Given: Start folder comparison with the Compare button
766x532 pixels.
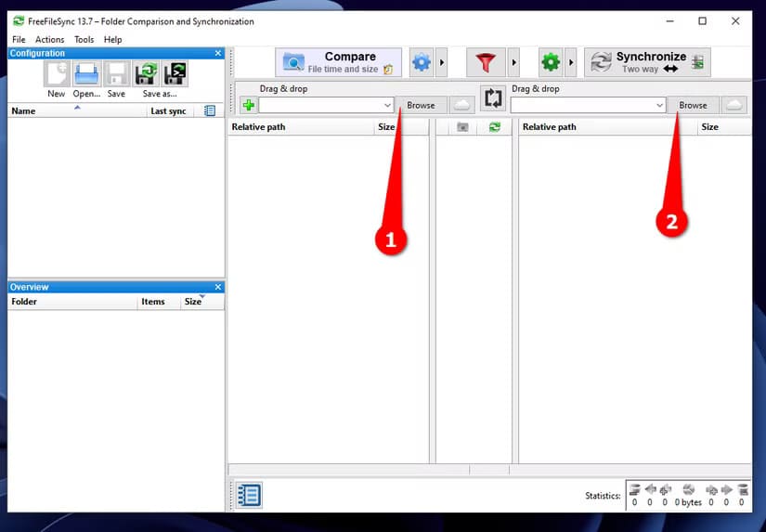Looking at the screenshot, I should [339, 62].
